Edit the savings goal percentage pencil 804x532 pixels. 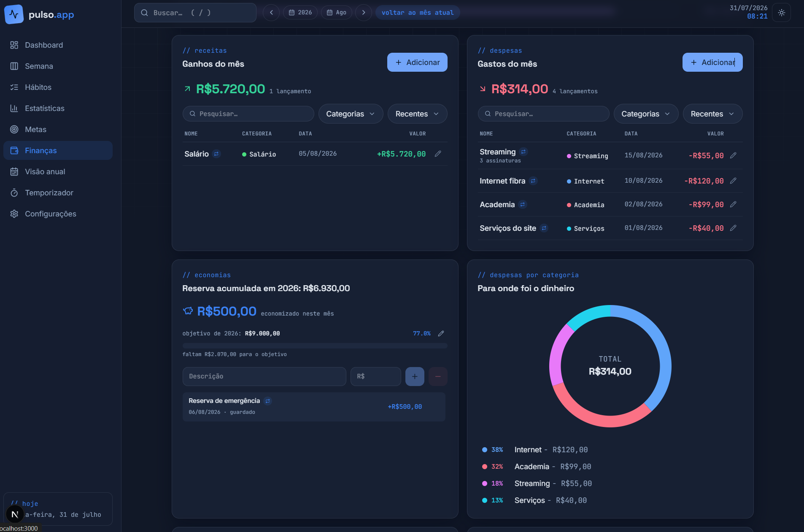[x=441, y=334]
